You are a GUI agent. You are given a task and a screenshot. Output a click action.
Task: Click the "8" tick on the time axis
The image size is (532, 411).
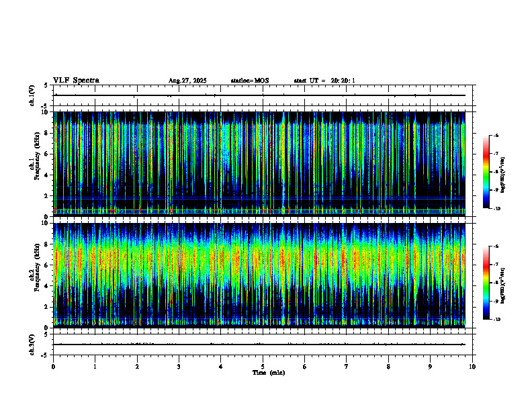[388, 367]
